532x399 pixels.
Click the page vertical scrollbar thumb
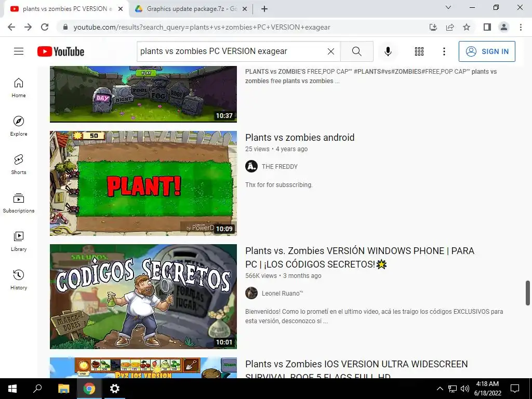click(528, 293)
